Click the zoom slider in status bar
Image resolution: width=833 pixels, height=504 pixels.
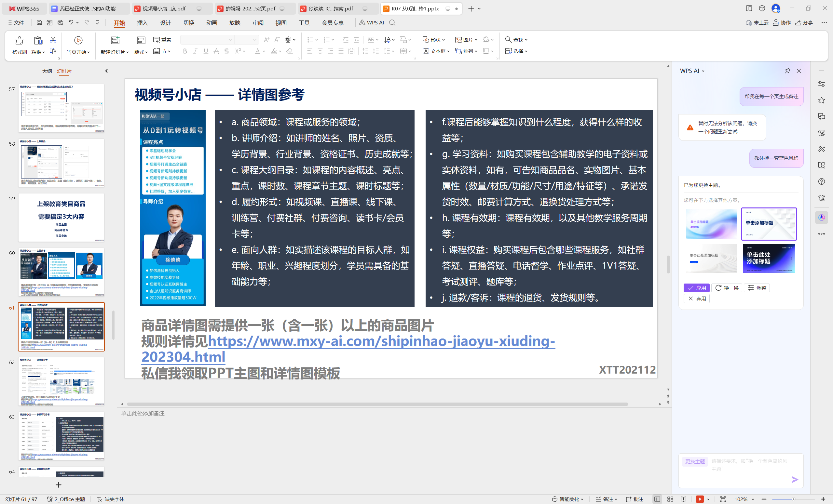pyautogui.click(x=793, y=499)
